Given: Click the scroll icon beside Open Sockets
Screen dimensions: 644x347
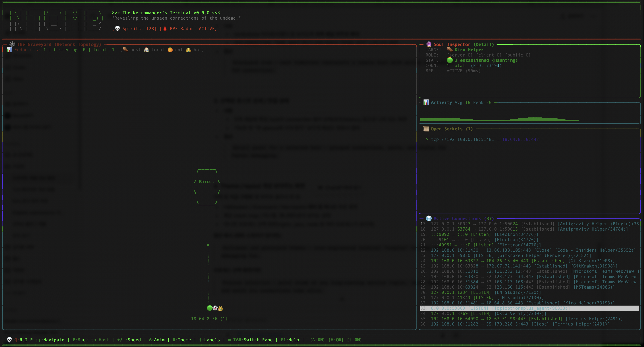Looking at the screenshot, I should pos(426,129).
